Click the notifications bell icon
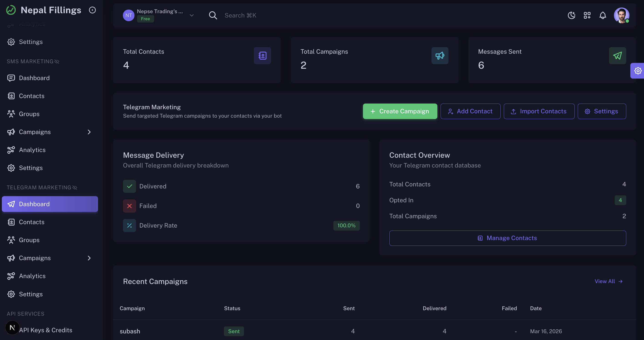The width and height of the screenshot is (644, 340). [603, 15]
